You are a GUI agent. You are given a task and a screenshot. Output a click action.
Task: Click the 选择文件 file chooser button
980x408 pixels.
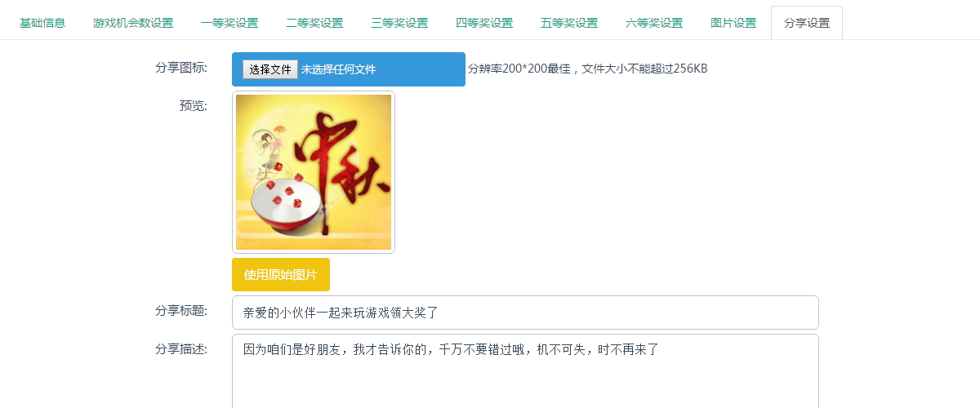[x=270, y=69]
